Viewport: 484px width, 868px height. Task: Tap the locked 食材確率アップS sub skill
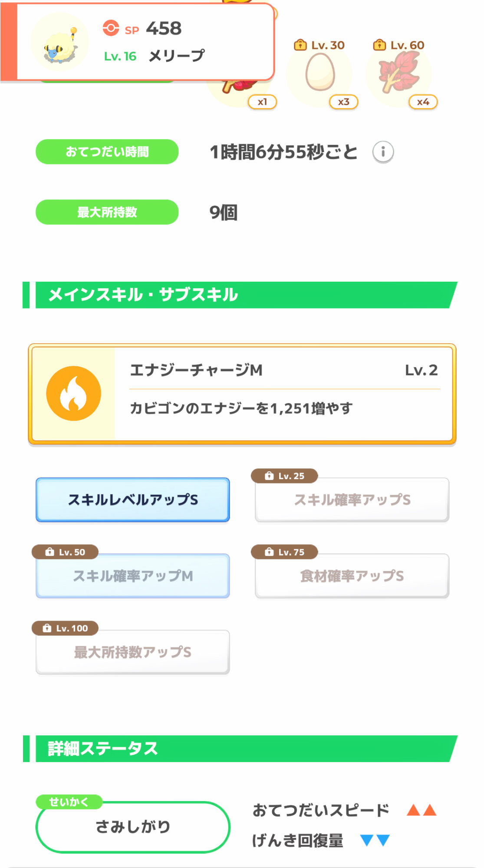352,576
